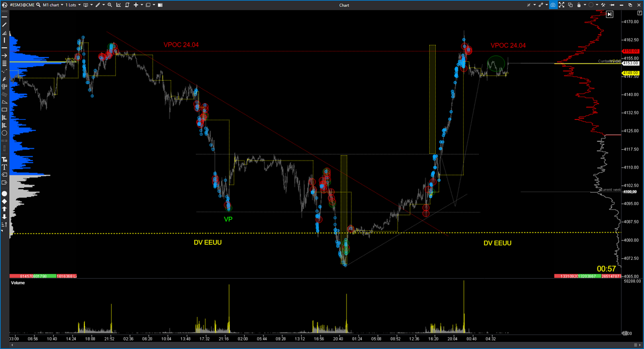
Task: Click the window layout icon in toolbar
Action: [148, 5]
